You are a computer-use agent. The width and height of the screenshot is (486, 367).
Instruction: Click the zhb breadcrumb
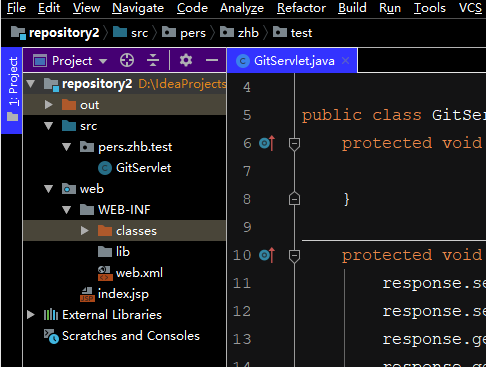[x=239, y=33]
